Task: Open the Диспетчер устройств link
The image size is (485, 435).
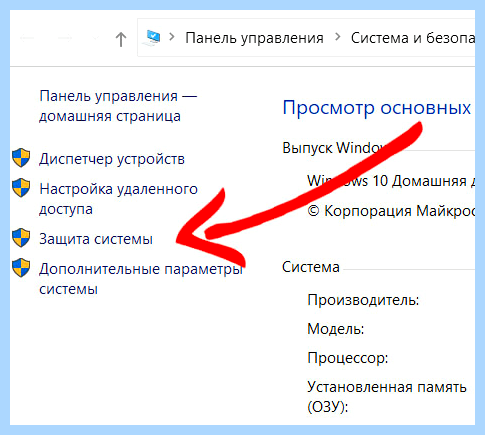Action: [112, 159]
